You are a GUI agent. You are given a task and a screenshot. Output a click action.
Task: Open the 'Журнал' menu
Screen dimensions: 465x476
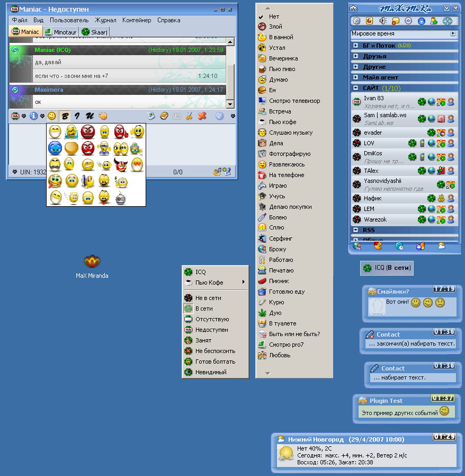click(x=105, y=20)
